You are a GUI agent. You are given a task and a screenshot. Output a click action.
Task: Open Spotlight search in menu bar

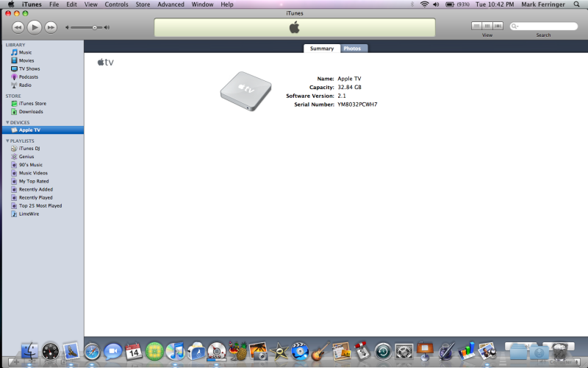(577, 4)
